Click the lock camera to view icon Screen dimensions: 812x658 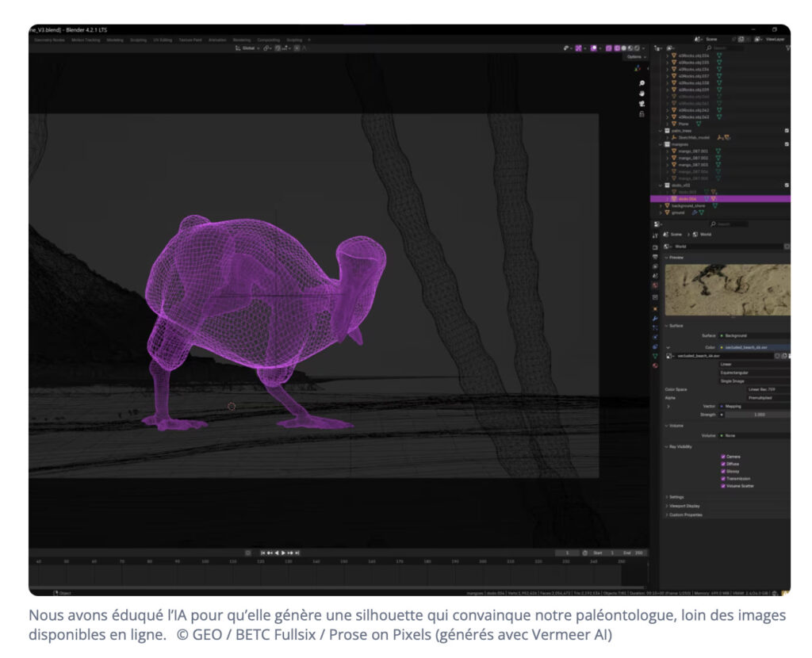[x=642, y=114]
